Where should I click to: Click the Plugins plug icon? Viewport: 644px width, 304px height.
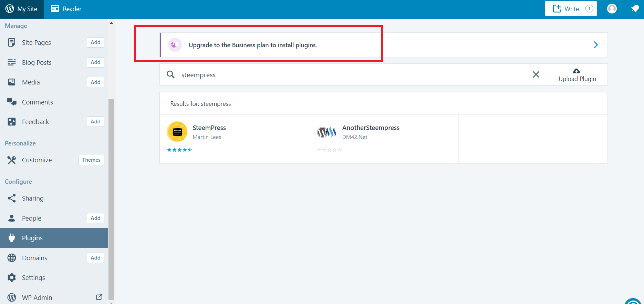coord(12,238)
